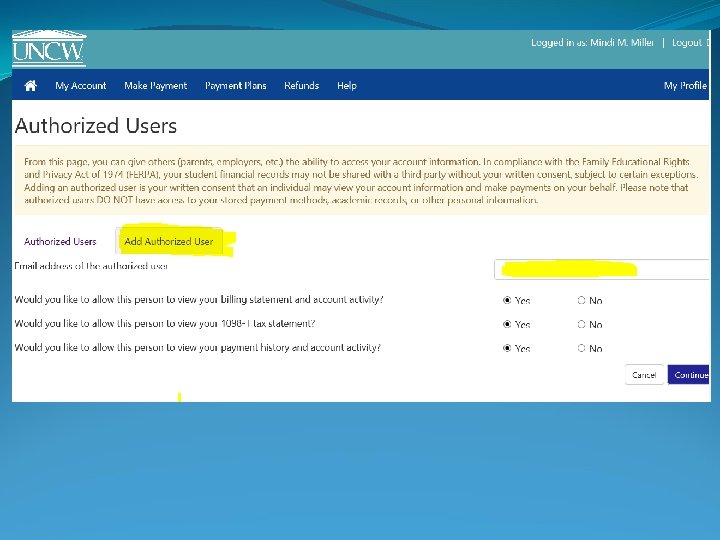Click the 'Email address of the authorized user' label
Viewport: 720px width, 540px height.
coord(91,266)
